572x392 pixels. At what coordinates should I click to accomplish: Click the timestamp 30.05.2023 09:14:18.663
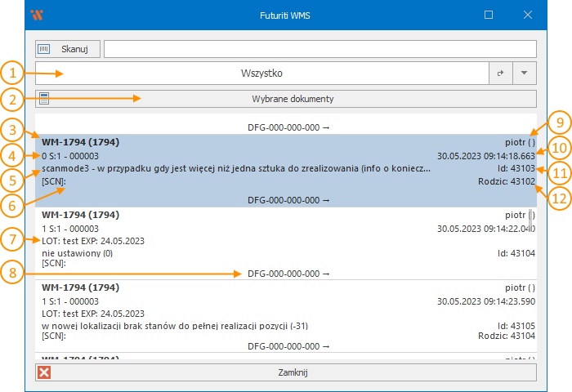[485, 155]
